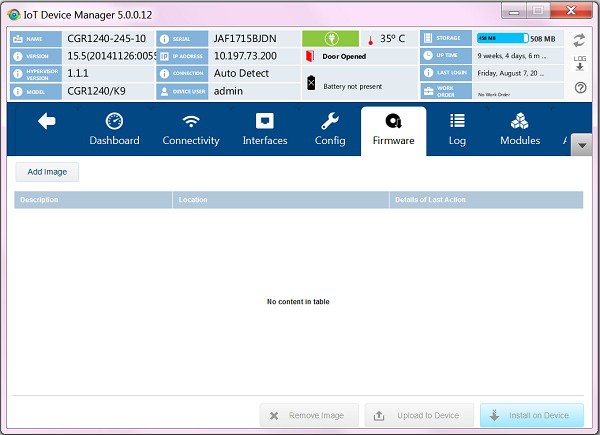
Task: Click the Version info icon
Action: pyautogui.click(x=18, y=56)
